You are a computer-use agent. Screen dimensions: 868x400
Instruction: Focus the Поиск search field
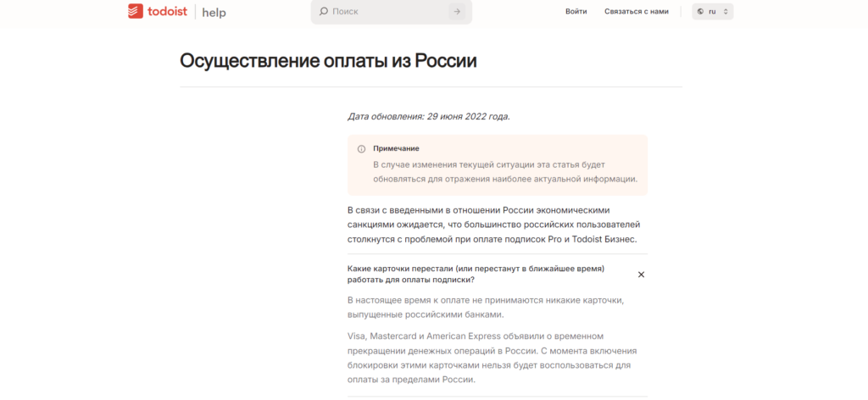coord(392,11)
